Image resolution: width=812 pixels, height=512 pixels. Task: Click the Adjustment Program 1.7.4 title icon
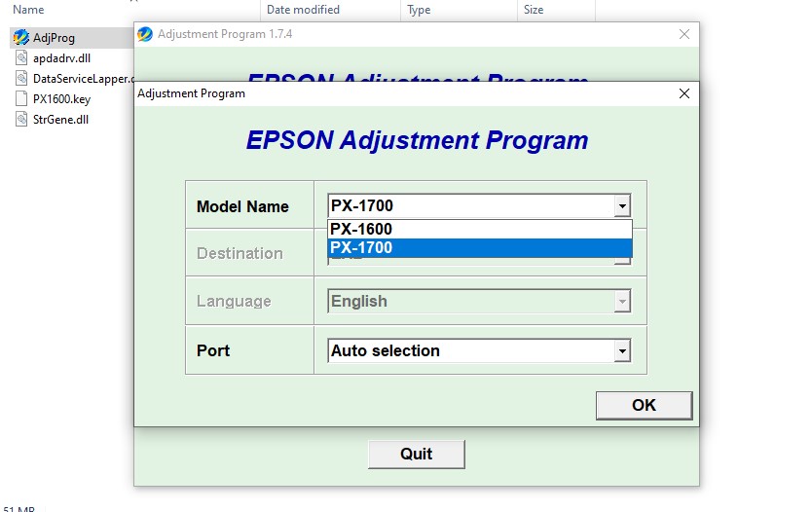point(145,34)
